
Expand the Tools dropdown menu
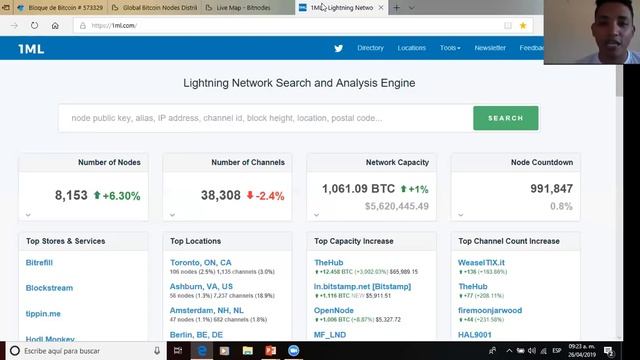pyautogui.click(x=450, y=48)
